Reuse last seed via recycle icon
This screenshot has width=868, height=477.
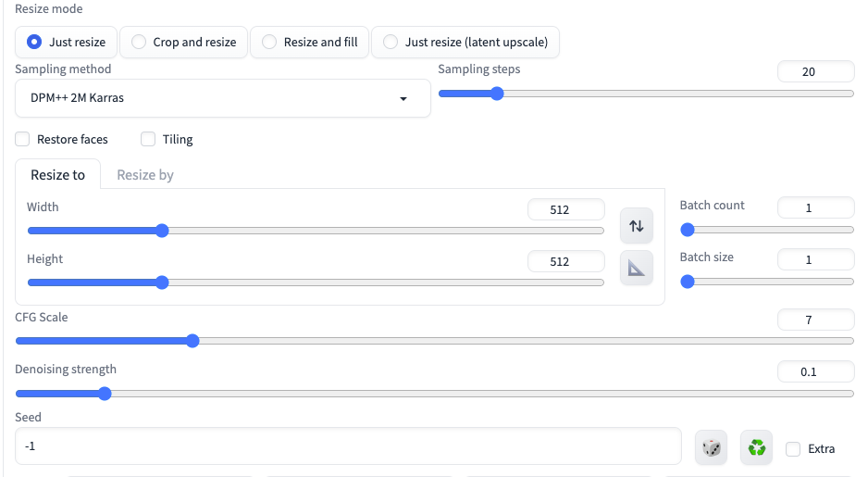tap(756, 447)
